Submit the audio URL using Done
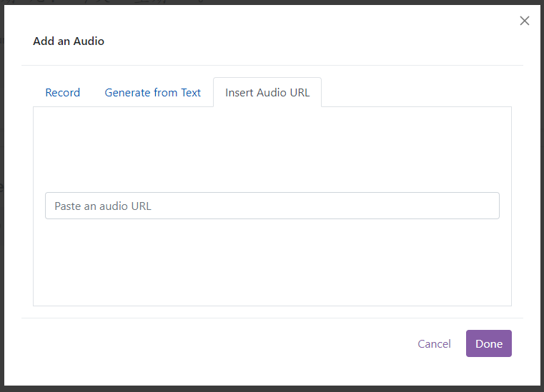Screen dimensions: 544x392 488,343
